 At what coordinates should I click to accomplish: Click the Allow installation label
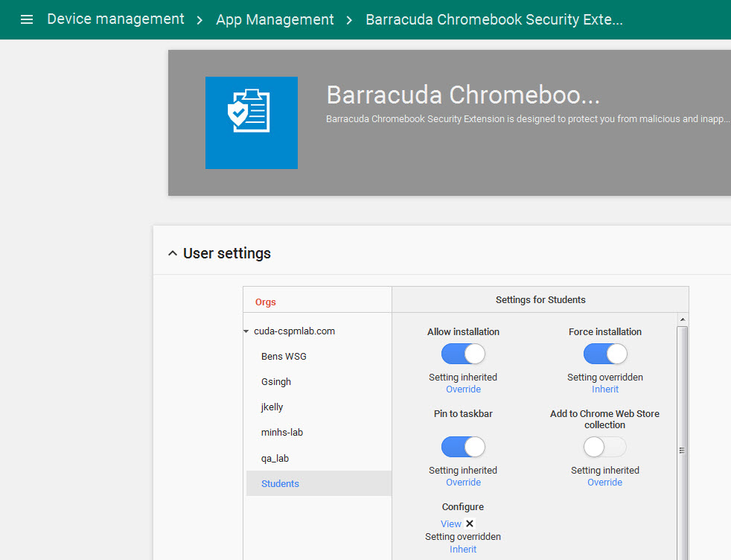(x=463, y=331)
